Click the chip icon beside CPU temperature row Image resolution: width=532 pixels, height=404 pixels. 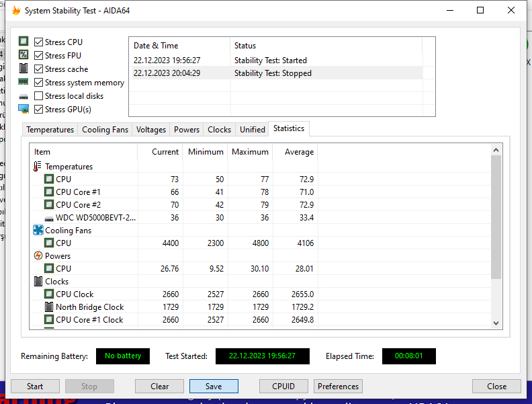[49, 179]
